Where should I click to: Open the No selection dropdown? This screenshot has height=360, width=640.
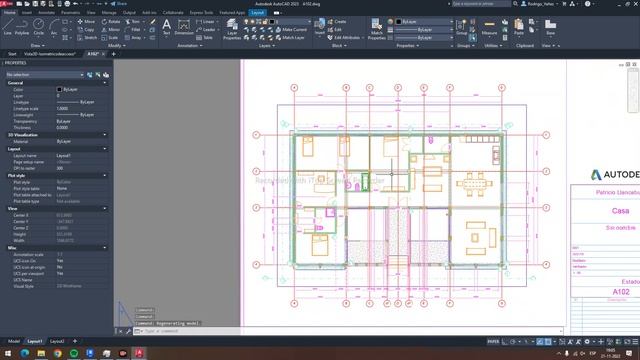pos(45,75)
